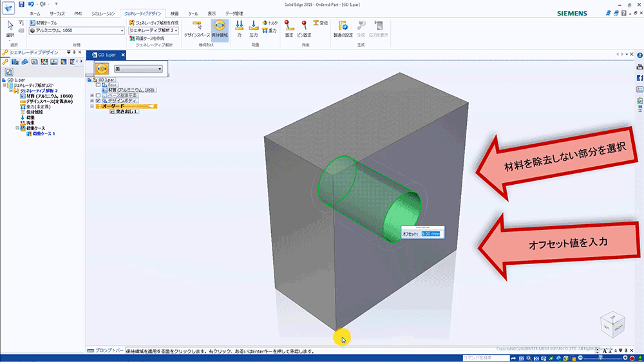The image size is (644, 362).
Task: Open the アルミニウム, 1060 material dropdown
Action: point(77,30)
